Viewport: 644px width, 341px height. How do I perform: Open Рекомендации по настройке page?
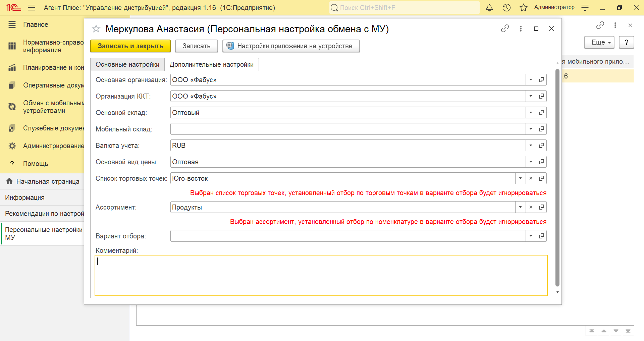[x=42, y=214]
